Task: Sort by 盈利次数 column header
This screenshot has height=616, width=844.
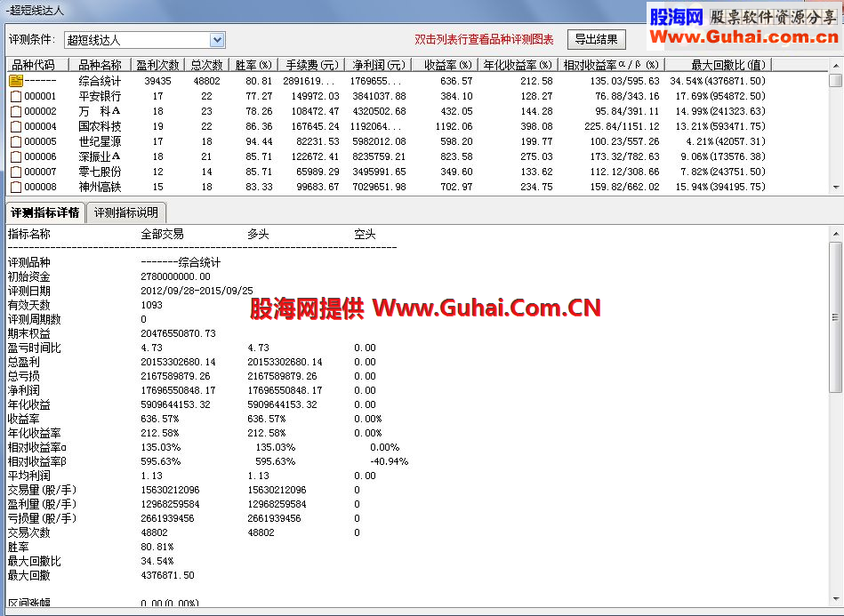Action: [x=157, y=65]
